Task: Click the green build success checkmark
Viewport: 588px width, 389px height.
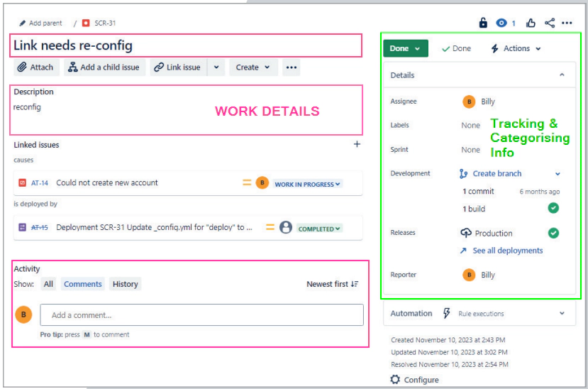Action: click(x=553, y=208)
